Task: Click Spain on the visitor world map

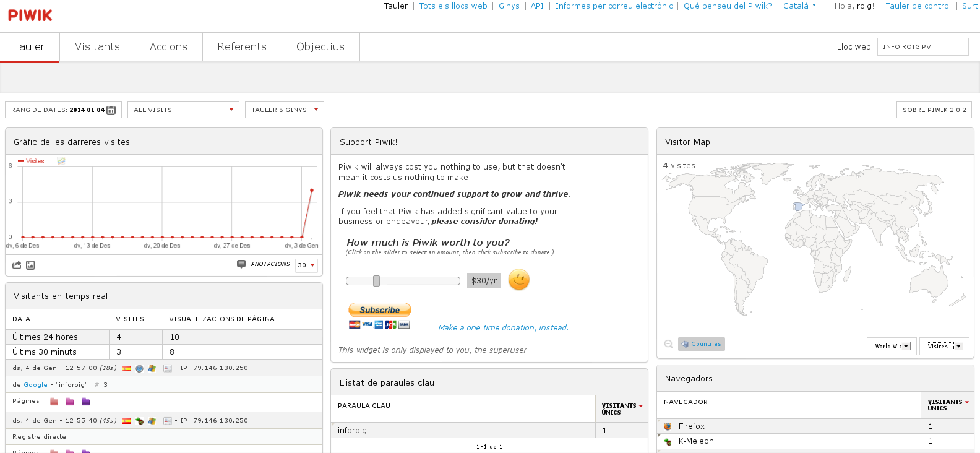Action: (x=799, y=207)
